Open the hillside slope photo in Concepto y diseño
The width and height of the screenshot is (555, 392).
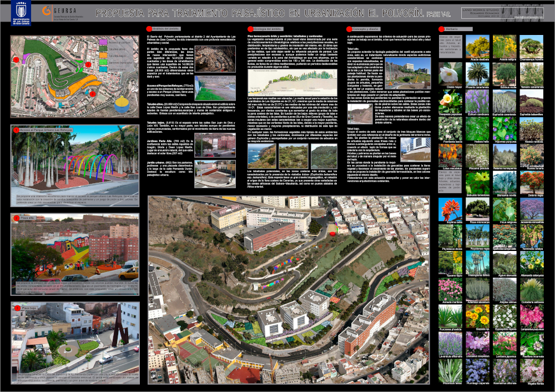click(360, 114)
